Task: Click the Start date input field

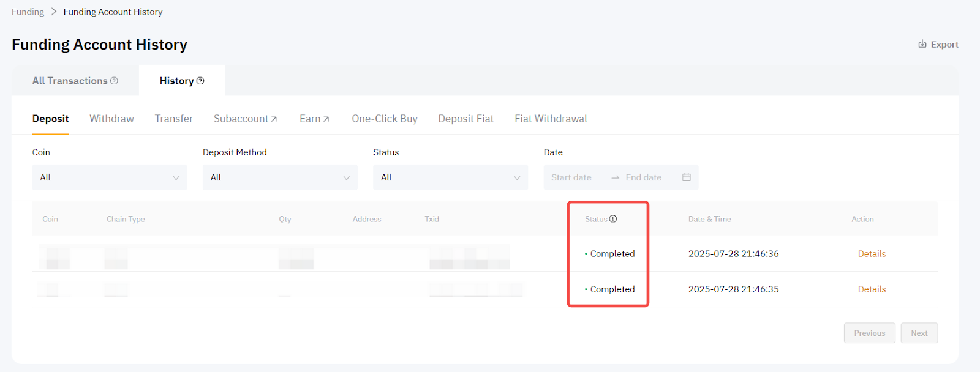Action: [571, 177]
